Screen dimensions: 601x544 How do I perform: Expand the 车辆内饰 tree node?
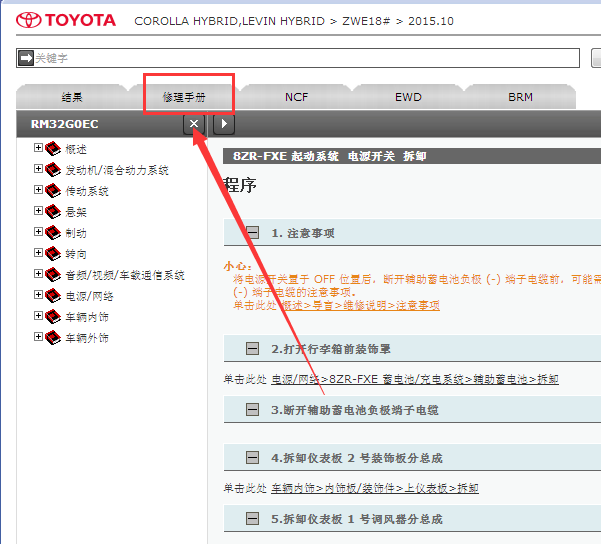pos(38,316)
